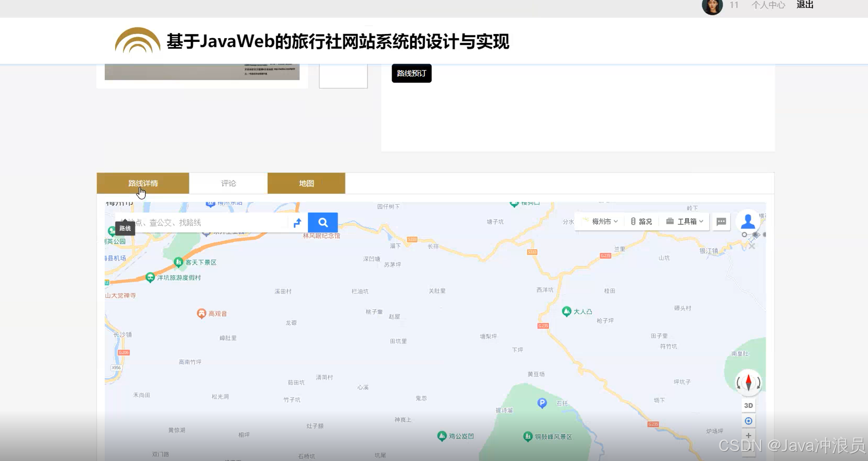Click the 客天下景区 scenic spot marker
The image size is (868, 461).
179,262
